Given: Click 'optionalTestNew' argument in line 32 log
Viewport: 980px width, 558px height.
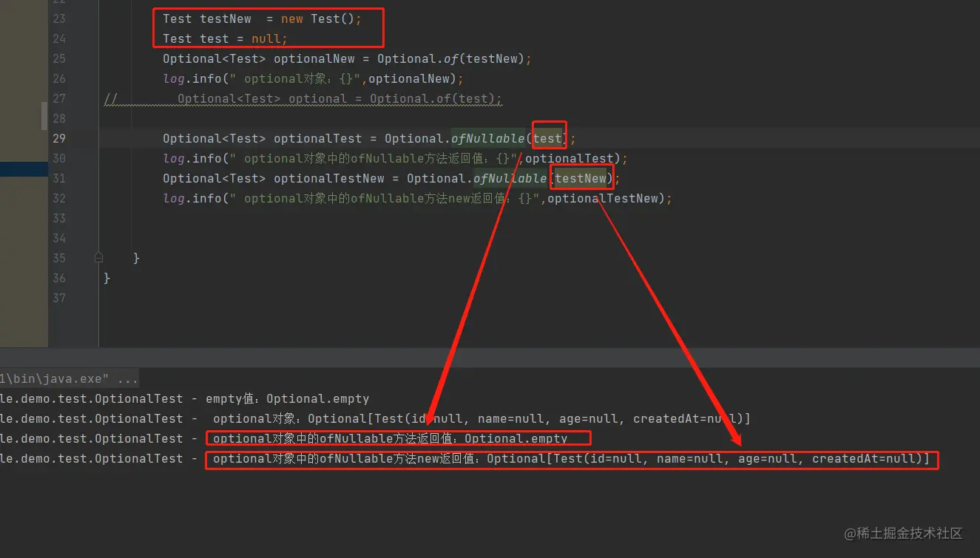Looking at the screenshot, I should point(603,198).
